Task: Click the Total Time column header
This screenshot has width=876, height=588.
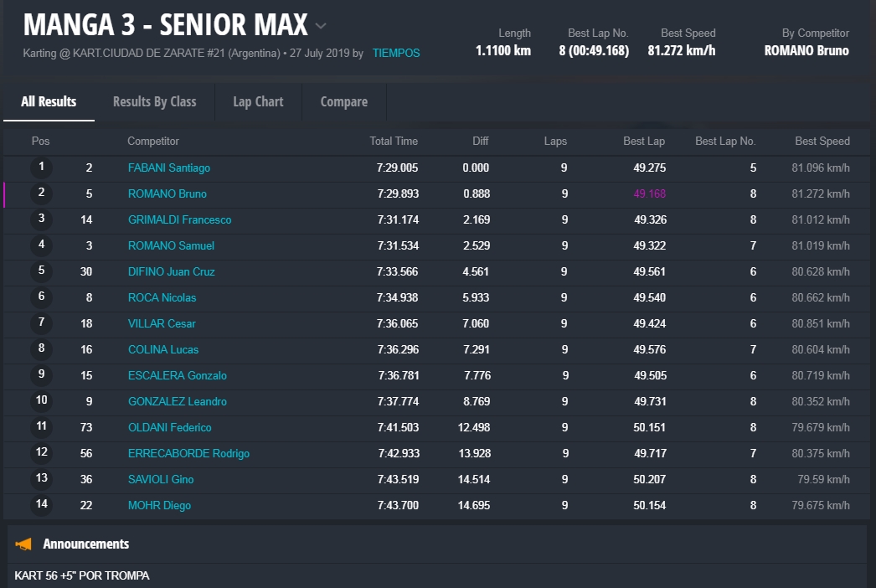Action: [x=394, y=141]
